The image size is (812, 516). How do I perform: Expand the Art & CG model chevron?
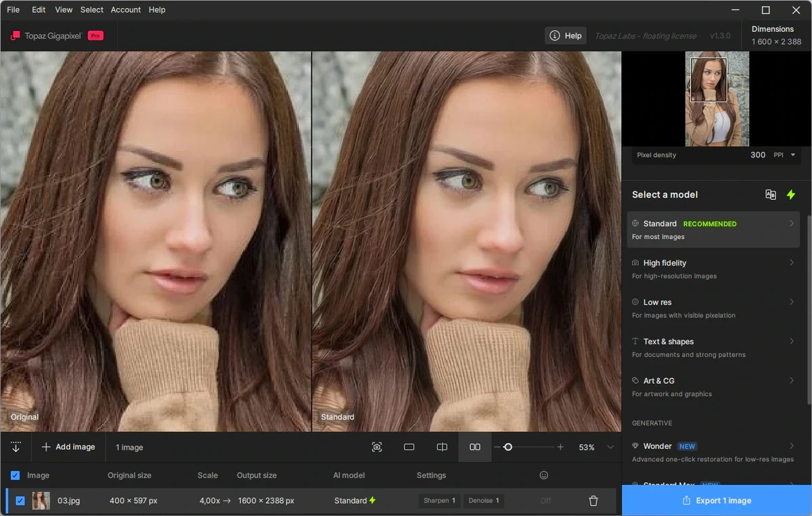click(792, 380)
